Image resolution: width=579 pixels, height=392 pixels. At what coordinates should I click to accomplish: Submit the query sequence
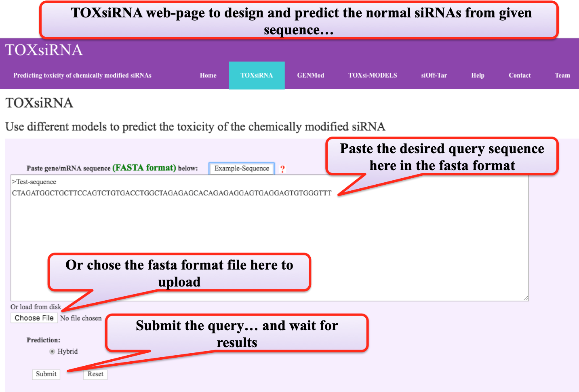coord(46,374)
